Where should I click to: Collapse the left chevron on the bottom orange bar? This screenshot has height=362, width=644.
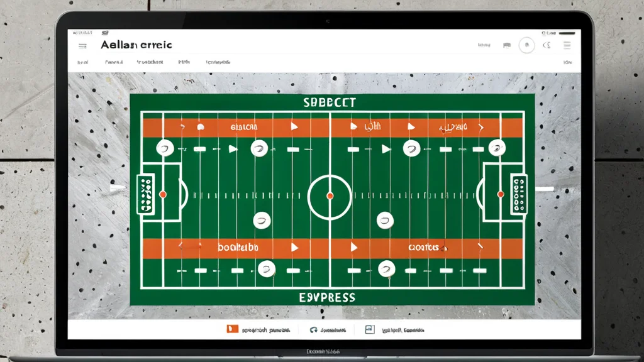[x=180, y=246]
